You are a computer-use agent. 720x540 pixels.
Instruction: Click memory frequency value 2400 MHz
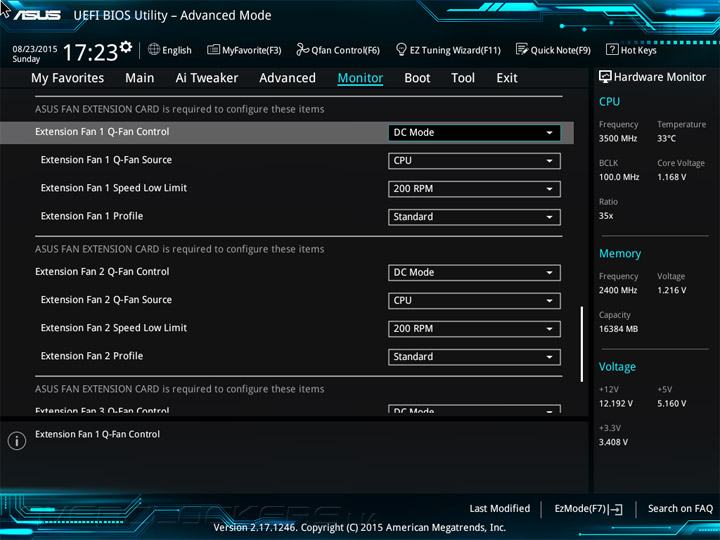pos(618,290)
